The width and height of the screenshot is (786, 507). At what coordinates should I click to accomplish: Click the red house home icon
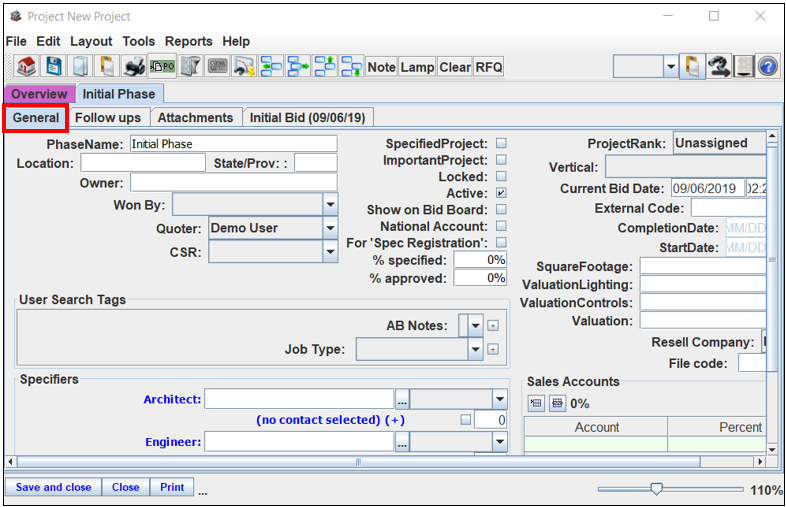coord(26,66)
